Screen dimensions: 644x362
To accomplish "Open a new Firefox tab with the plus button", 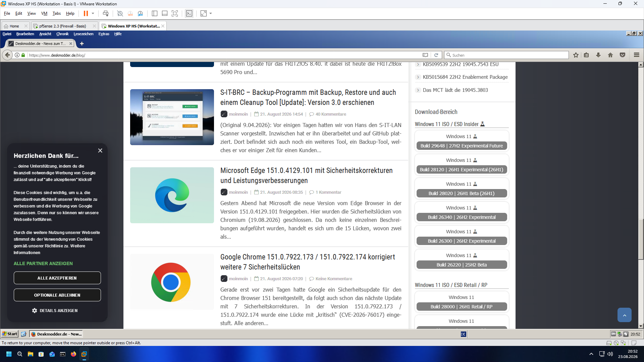I will click(x=82, y=44).
